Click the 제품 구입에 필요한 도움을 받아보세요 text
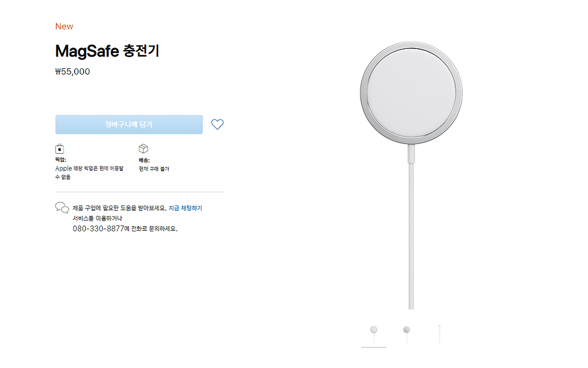 pos(119,208)
